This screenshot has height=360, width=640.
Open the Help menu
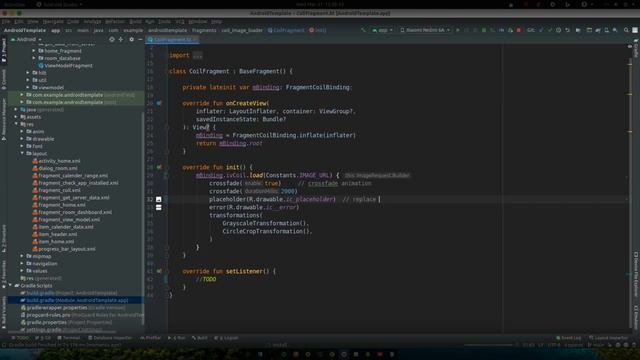pos(216,21)
